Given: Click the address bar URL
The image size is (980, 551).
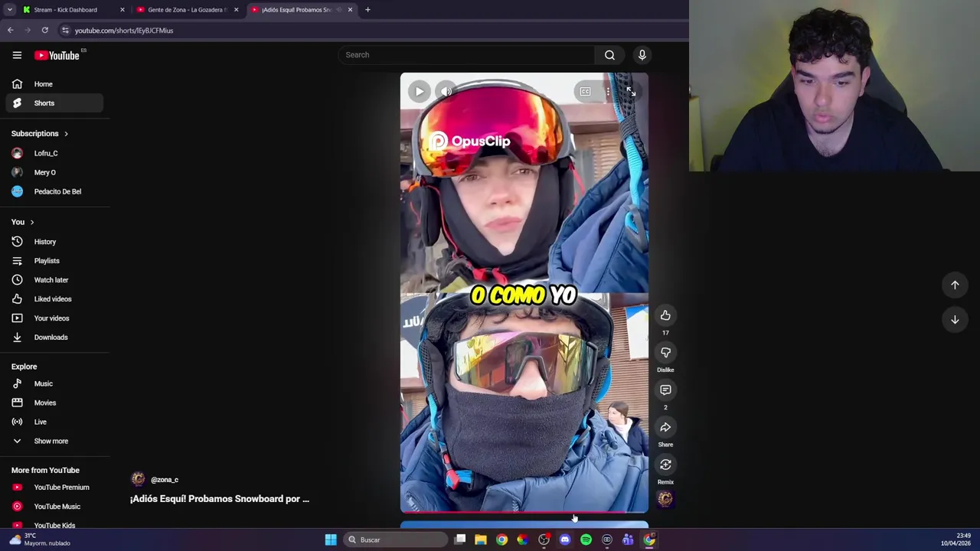Looking at the screenshot, I should pyautogui.click(x=124, y=31).
